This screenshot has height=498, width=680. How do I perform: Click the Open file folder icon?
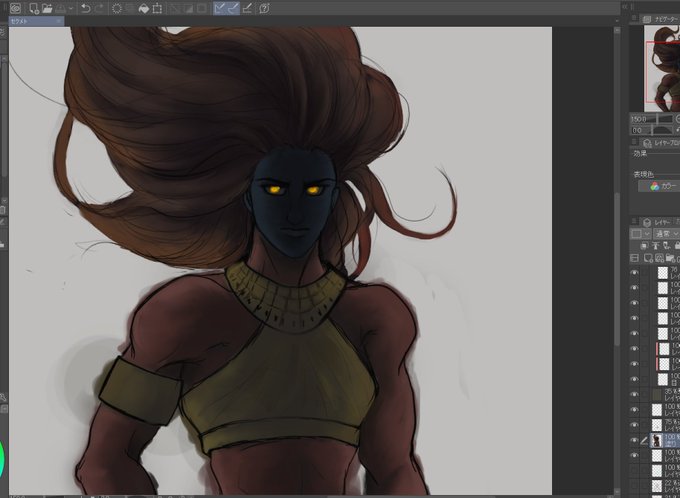[47, 8]
